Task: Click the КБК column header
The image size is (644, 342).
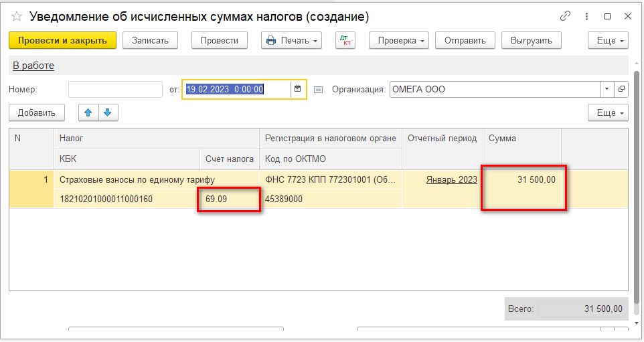Action: 127,159
